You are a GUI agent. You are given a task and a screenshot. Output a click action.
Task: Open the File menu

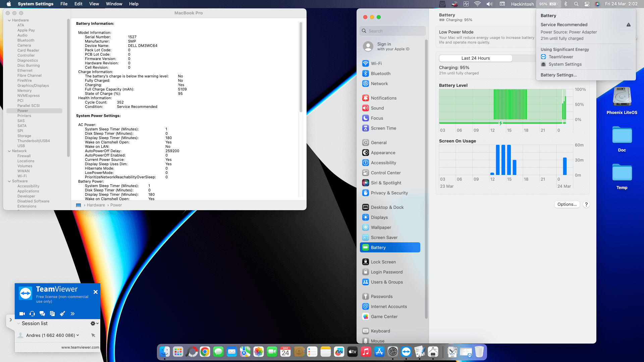pyautogui.click(x=64, y=4)
